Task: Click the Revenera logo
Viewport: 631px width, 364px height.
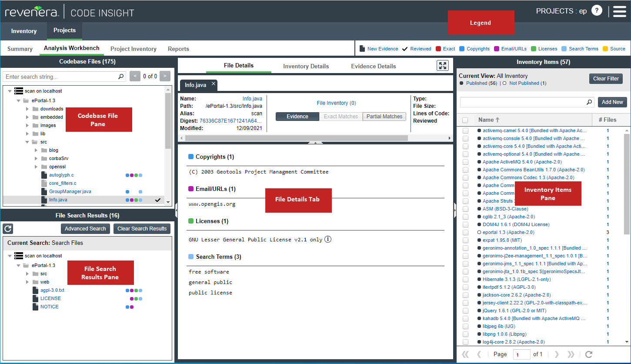Action: tap(31, 11)
